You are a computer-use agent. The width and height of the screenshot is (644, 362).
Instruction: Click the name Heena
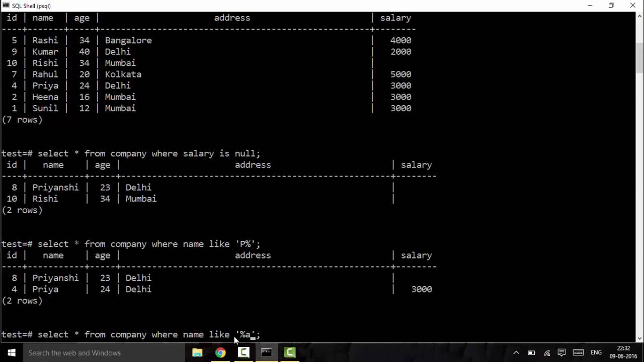point(45,97)
